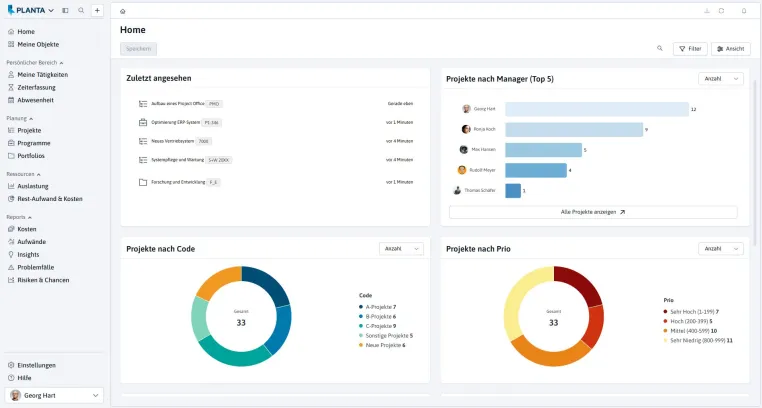Open Meine Objekte in the sidebar
The height and width of the screenshot is (408, 762).
tap(38, 44)
